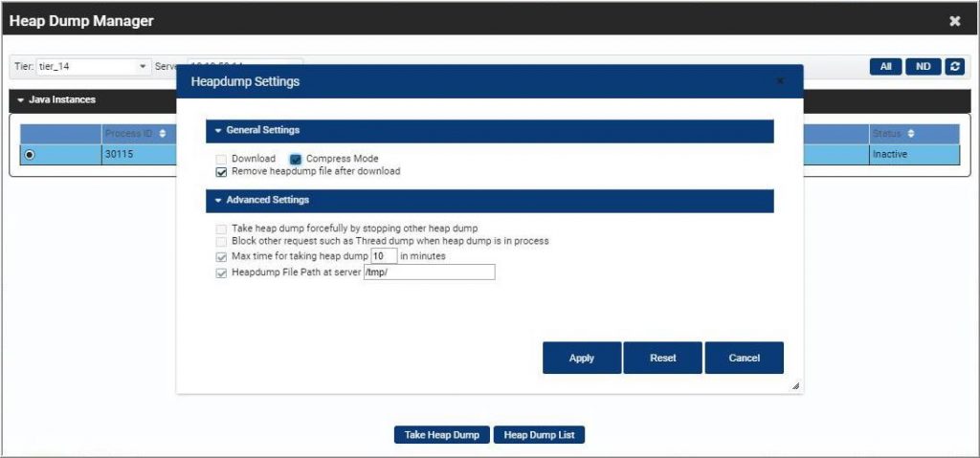The width and height of the screenshot is (980, 458).
Task: Check Block other request option
Action: (x=222, y=242)
